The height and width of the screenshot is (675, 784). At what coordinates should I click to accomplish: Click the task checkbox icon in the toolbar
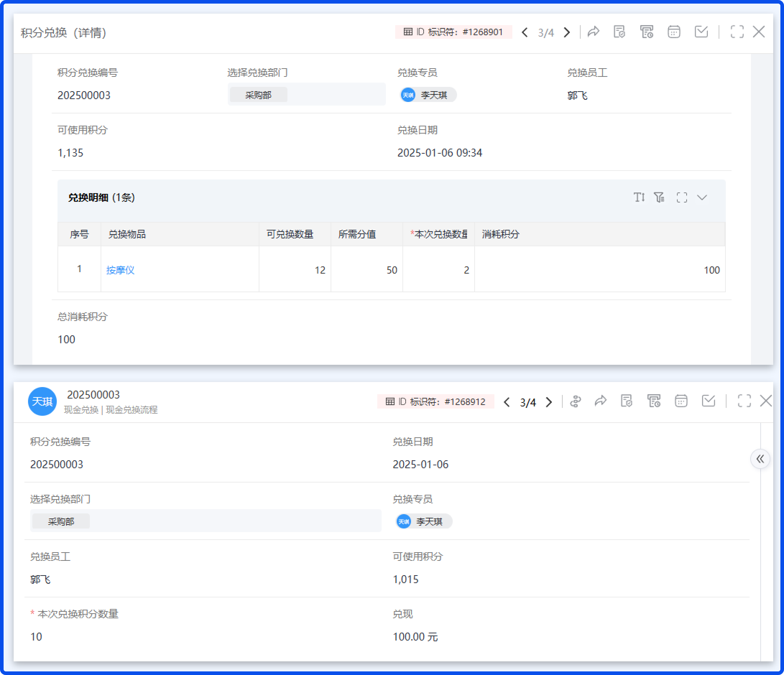(x=702, y=32)
